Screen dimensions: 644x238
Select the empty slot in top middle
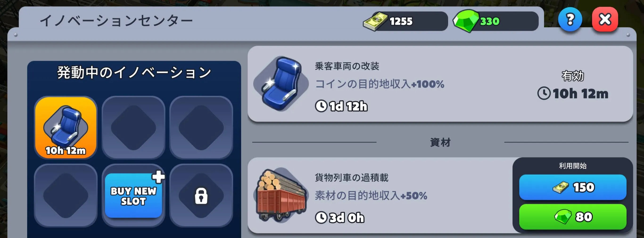(133, 127)
